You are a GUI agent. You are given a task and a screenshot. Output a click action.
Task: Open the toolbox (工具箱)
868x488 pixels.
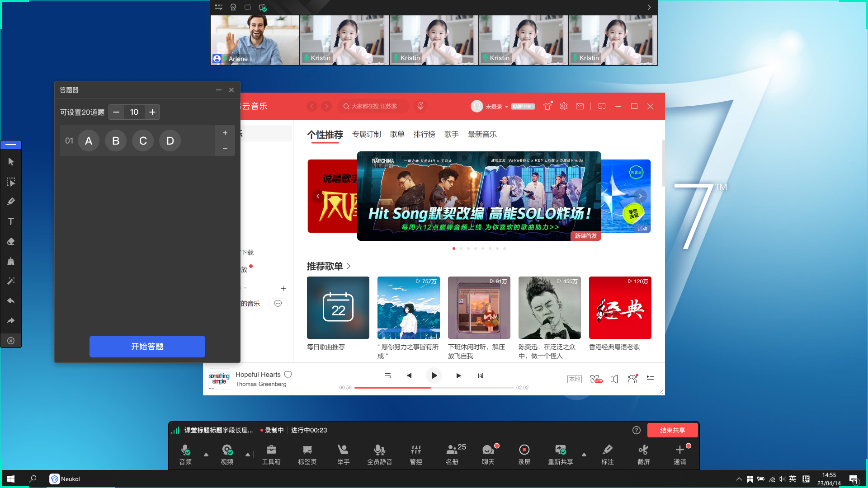pyautogui.click(x=271, y=454)
